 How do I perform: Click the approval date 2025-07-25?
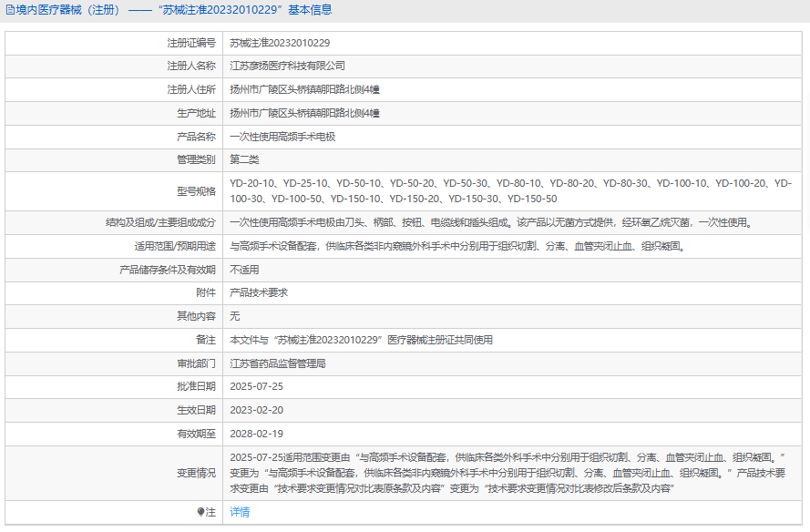[x=256, y=386]
